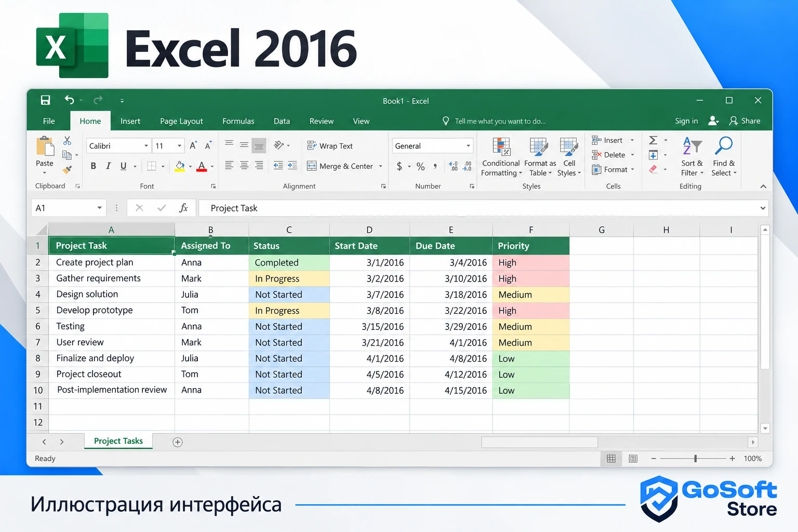
Task: Open Sort & Filter options
Action: pos(692,157)
